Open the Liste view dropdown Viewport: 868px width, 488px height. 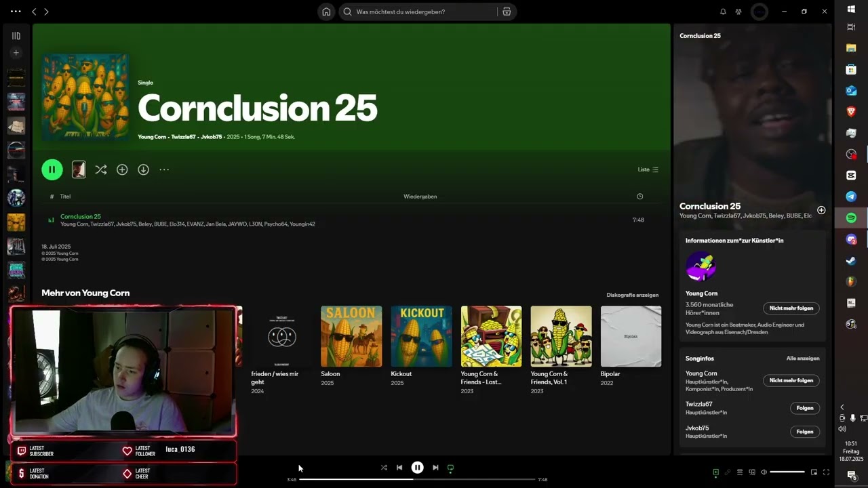(648, 169)
